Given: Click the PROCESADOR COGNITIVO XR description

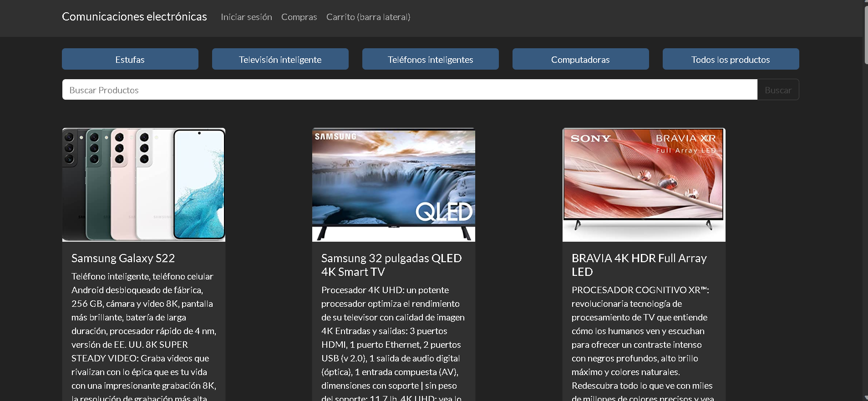Looking at the screenshot, I should [643, 344].
